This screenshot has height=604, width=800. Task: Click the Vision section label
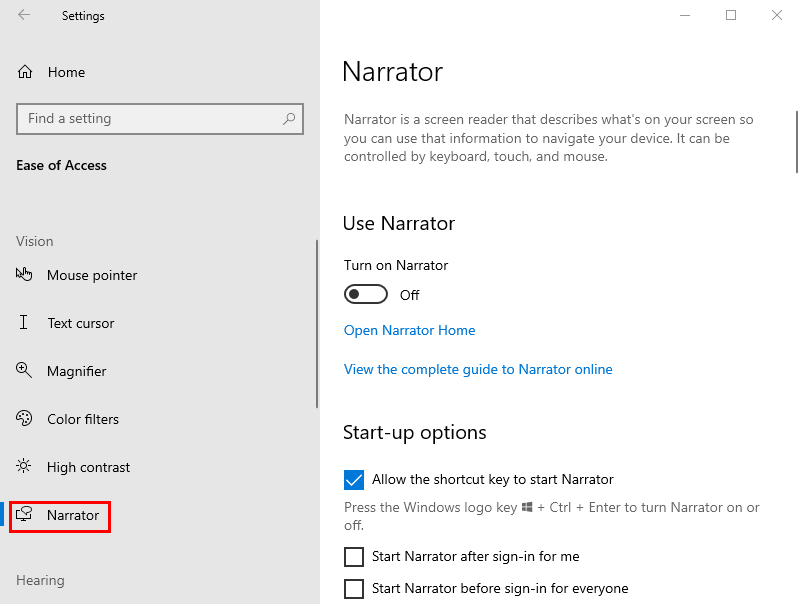tap(35, 241)
